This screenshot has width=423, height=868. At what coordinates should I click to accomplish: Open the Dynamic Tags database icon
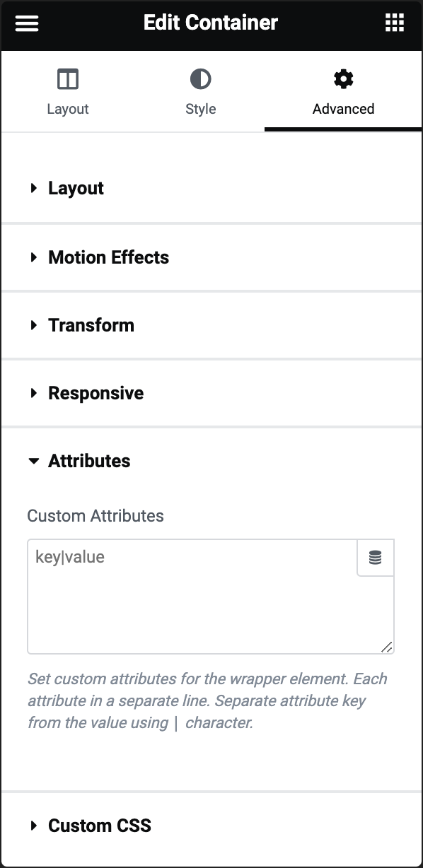[376, 558]
